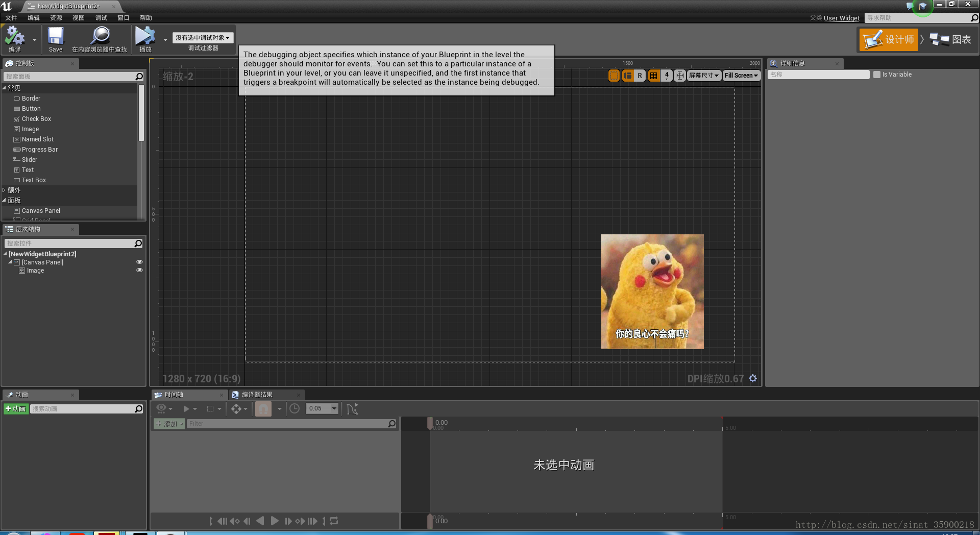Click the details name (名称) field
Viewport: 980px width, 535px height.
(819, 75)
